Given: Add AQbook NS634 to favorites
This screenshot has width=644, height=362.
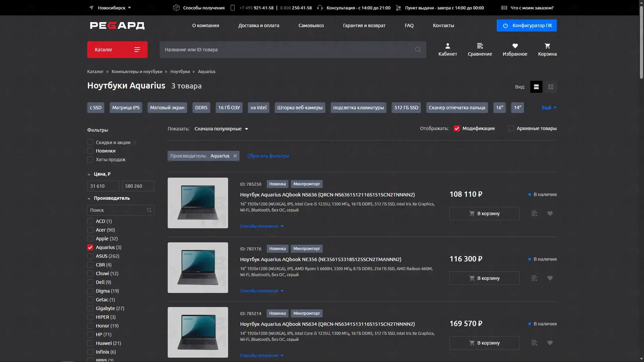Looking at the screenshot, I should (x=550, y=343).
